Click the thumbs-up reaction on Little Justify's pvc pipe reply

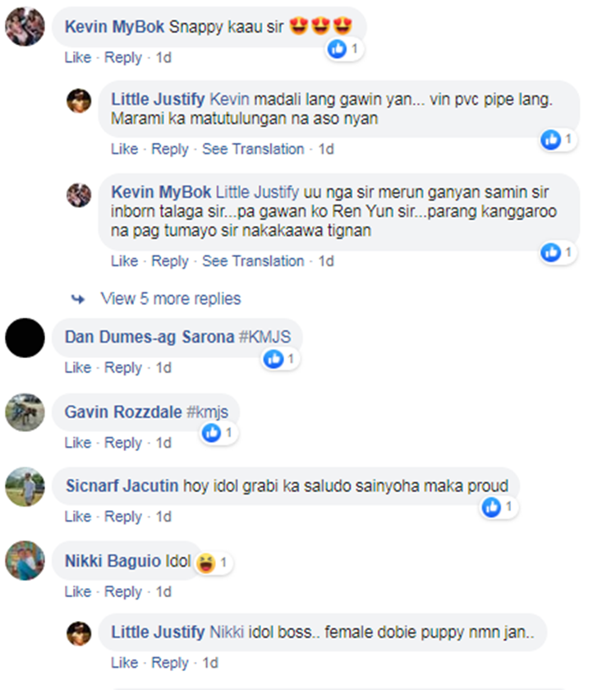tap(551, 140)
